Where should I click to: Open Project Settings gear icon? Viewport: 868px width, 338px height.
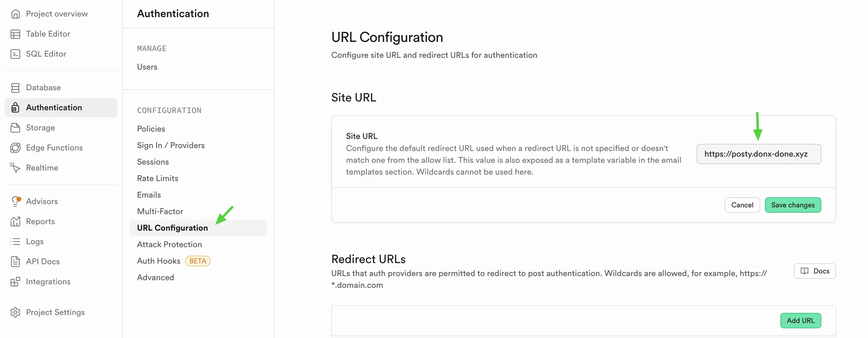[15, 312]
